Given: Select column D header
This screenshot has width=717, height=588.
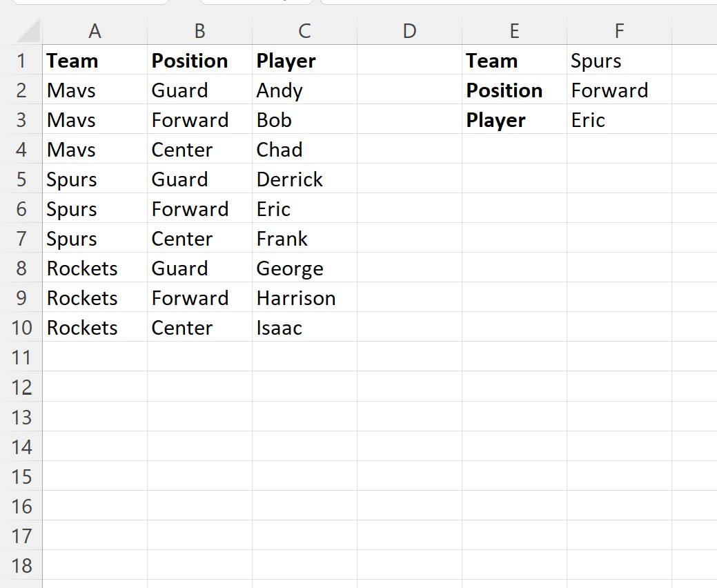Looking at the screenshot, I should pos(409,31).
